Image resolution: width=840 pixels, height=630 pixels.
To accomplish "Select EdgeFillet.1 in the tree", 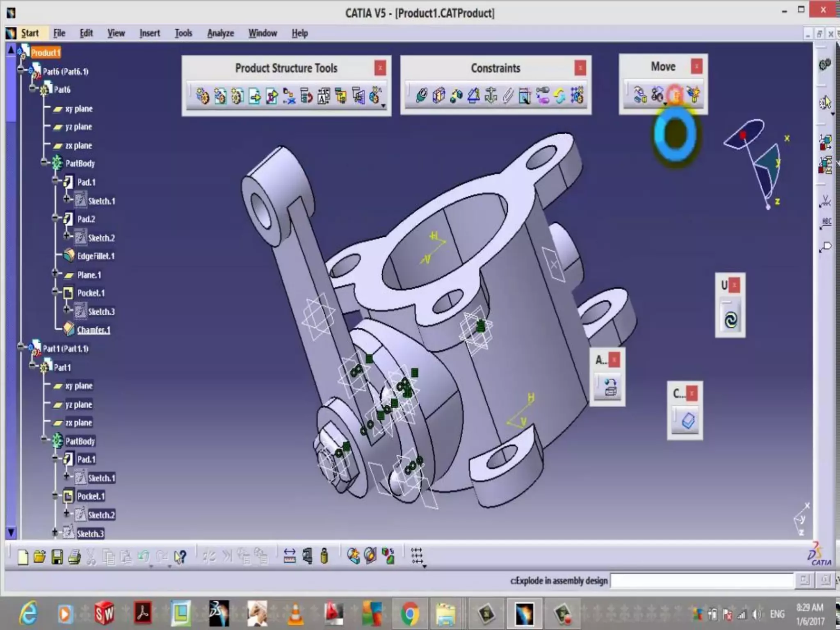I will coord(96,256).
